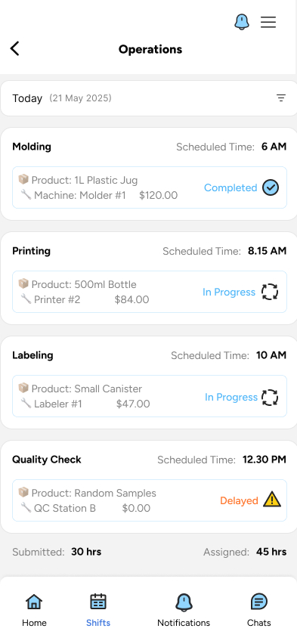Image resolution: width=297 pixels, height=644 pixels.
Task: Switch to the Shifts tab
Action: pos(98,610)
